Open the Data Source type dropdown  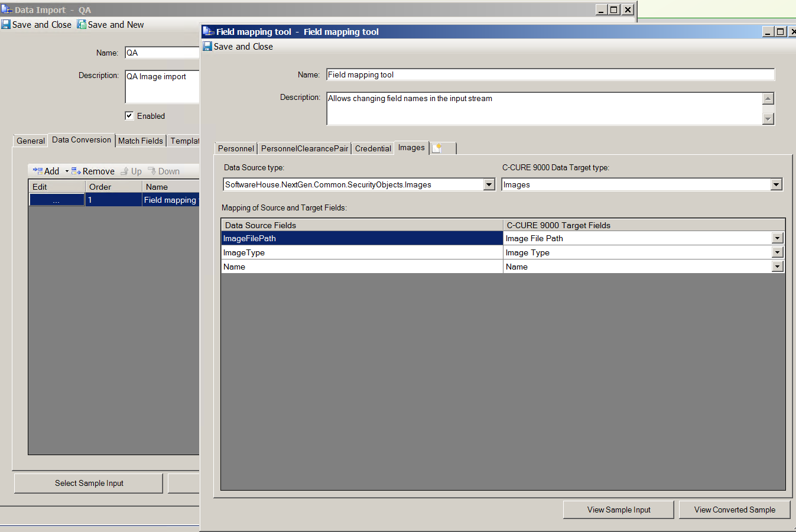click(x=489, y=184)
